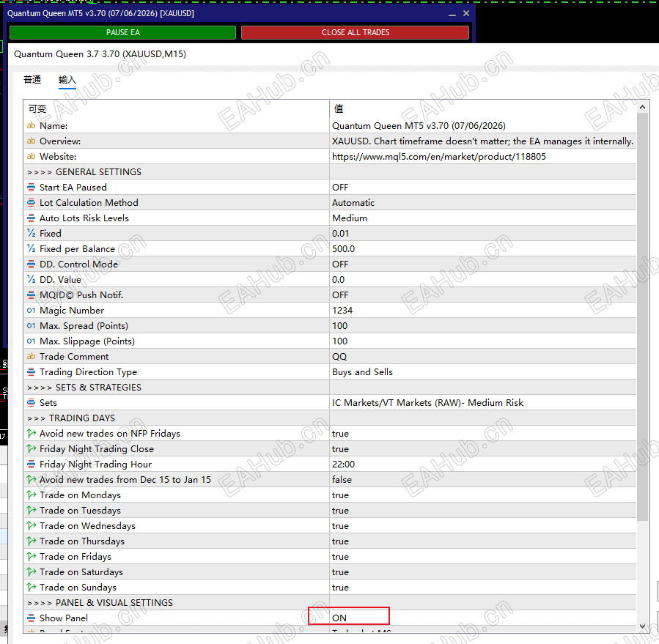Image resolution: width=659 pixels, height=644 pixels.
Task: Edit the Fixed lot value 0.01
Action: [x=483, y=233]
